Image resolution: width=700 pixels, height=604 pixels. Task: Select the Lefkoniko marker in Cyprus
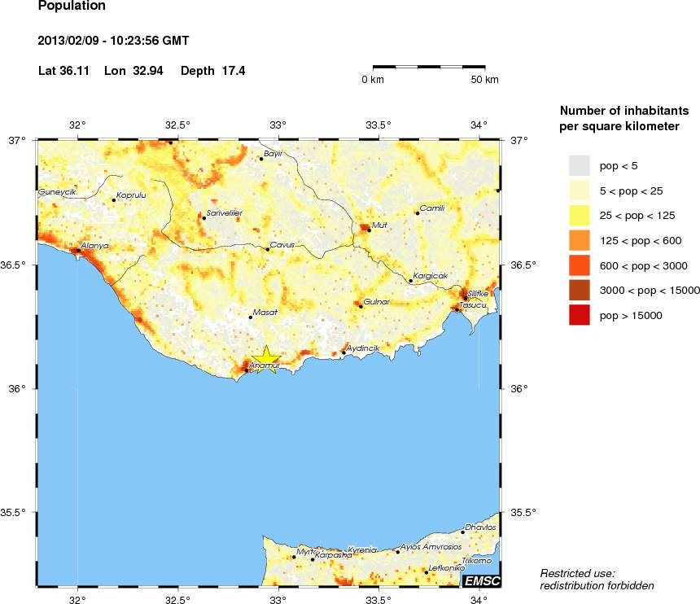(426, 572)
